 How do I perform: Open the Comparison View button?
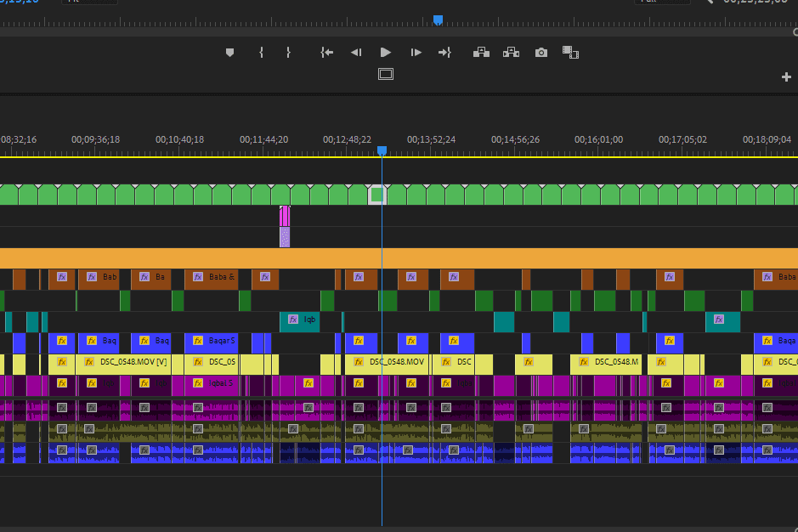tap(570, 53)
